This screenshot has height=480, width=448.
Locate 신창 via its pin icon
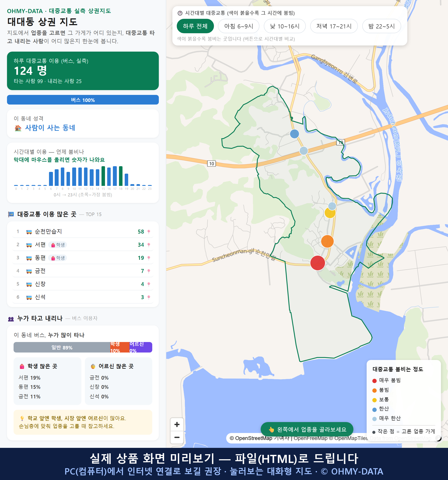[149, 284]
